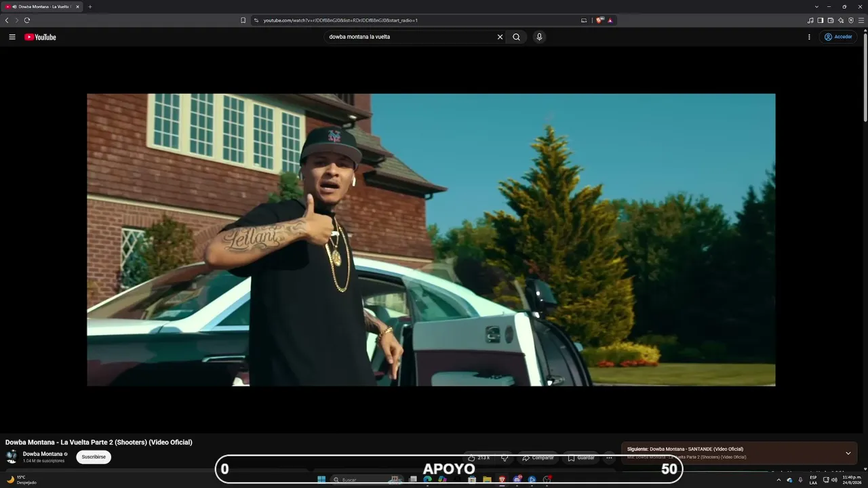Select the Dowba Montana - La Vuelta tab
Image resolution: width=868 pixels, height=488 pixels.
[x=42, y=7]
